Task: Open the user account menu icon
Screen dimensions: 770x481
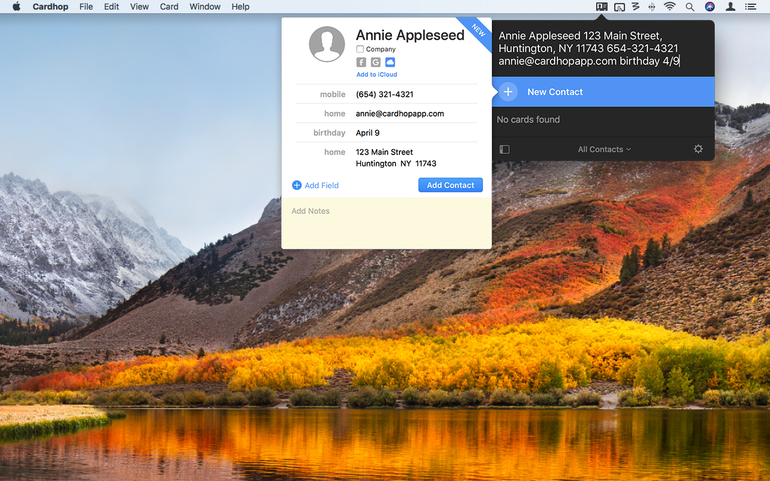Action: pyautogui.click(x=731, y=7)
